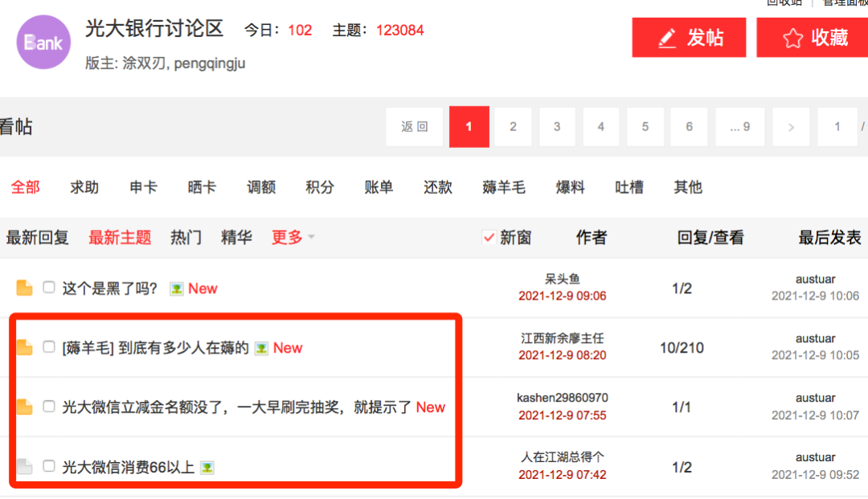Image resolution: width=868 pixels, height=499 pixels.
Task: Click the [薅羊毛] tag on thread
Action: 88,348
